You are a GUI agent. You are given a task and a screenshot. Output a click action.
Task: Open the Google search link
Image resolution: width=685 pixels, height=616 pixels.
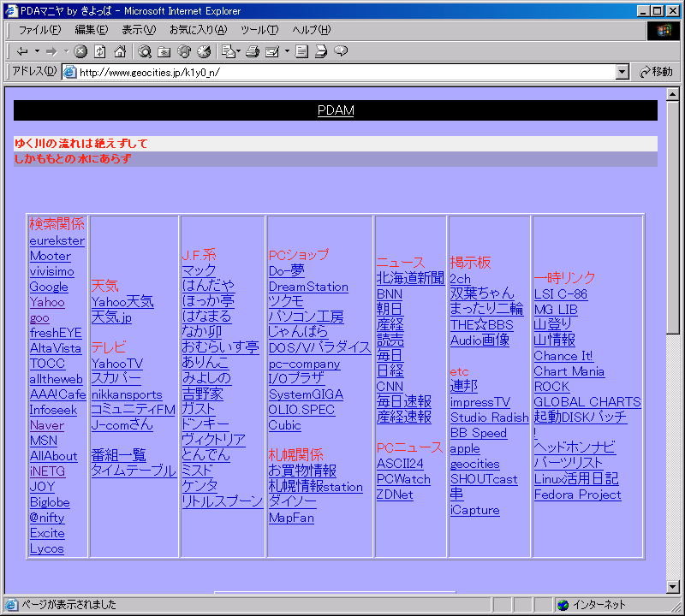click(49, 287)
